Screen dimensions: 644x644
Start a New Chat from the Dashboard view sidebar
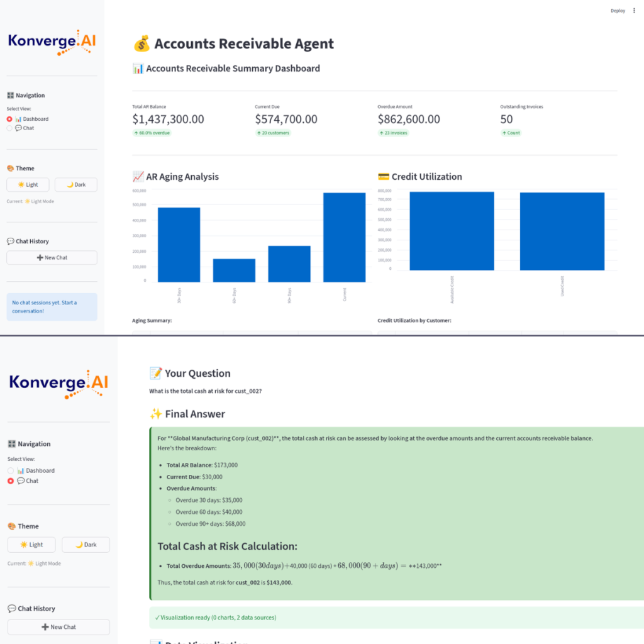click(52, 257)
